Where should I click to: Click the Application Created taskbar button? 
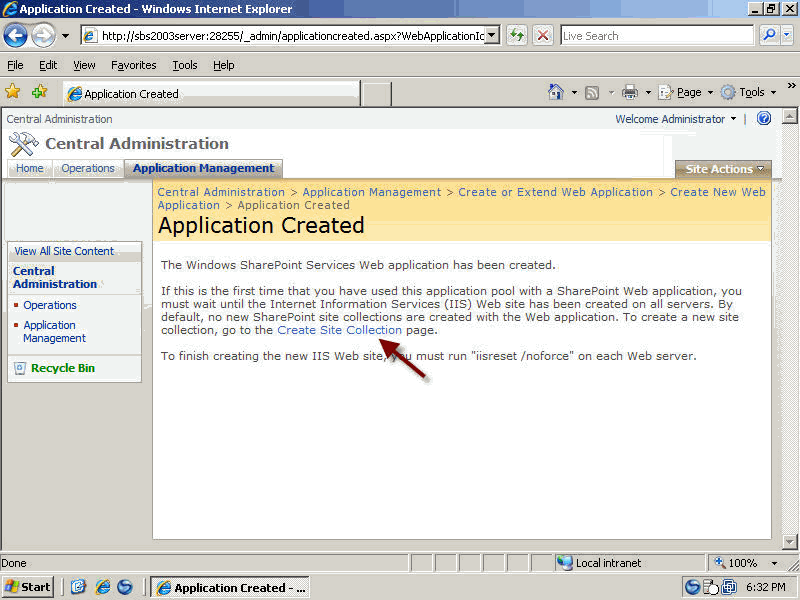[x=230, y=588]
